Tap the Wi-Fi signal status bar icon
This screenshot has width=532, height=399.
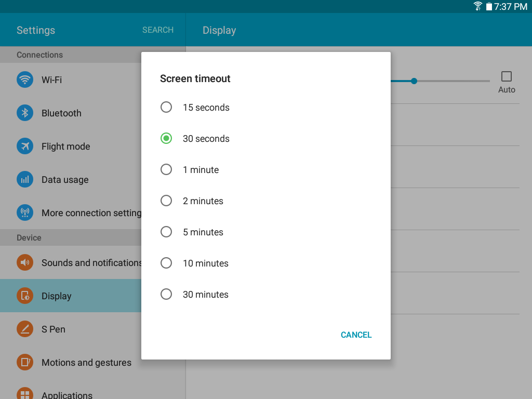tap(478, 6)
